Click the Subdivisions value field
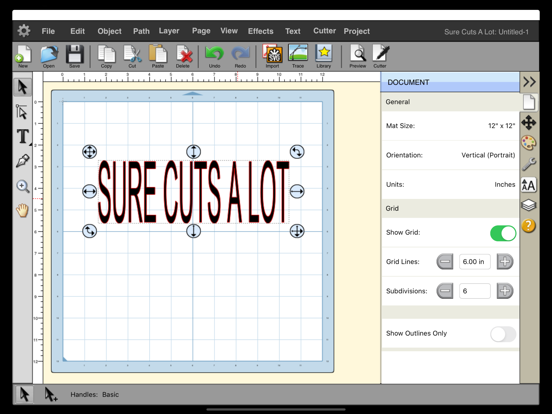Screen dimensions: 552x414 point(475,291)
